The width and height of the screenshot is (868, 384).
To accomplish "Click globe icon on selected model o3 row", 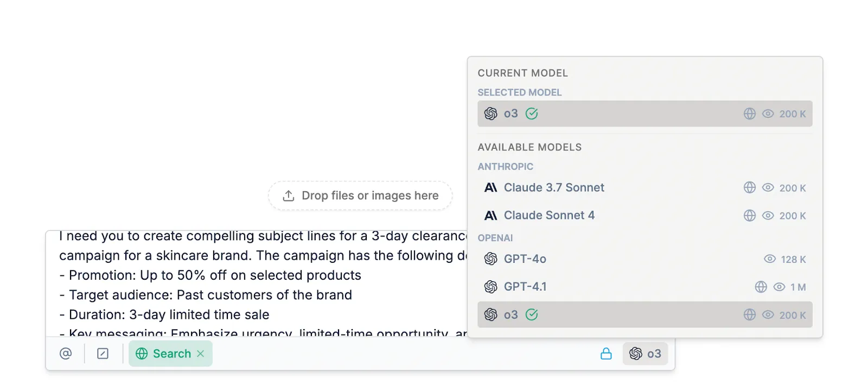I will tap(750, 114).
